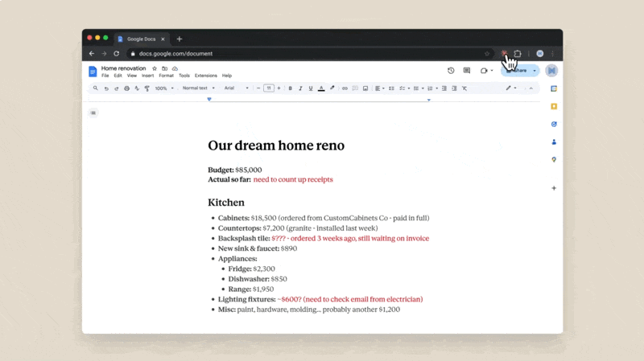Click the docs.google.com address bar
This screenshot has width=644, height=361.
point(310,54)
